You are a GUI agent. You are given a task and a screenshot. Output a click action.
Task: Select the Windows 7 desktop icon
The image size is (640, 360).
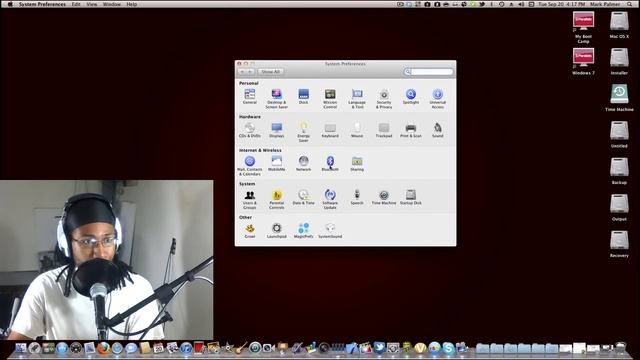pos(583,62)
